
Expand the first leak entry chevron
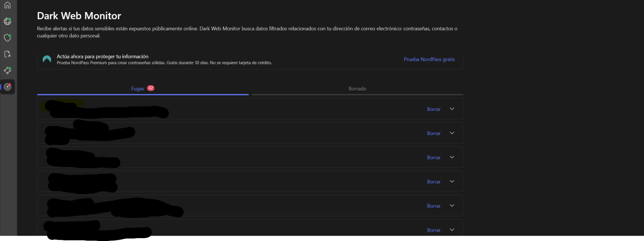coord(452,109)
